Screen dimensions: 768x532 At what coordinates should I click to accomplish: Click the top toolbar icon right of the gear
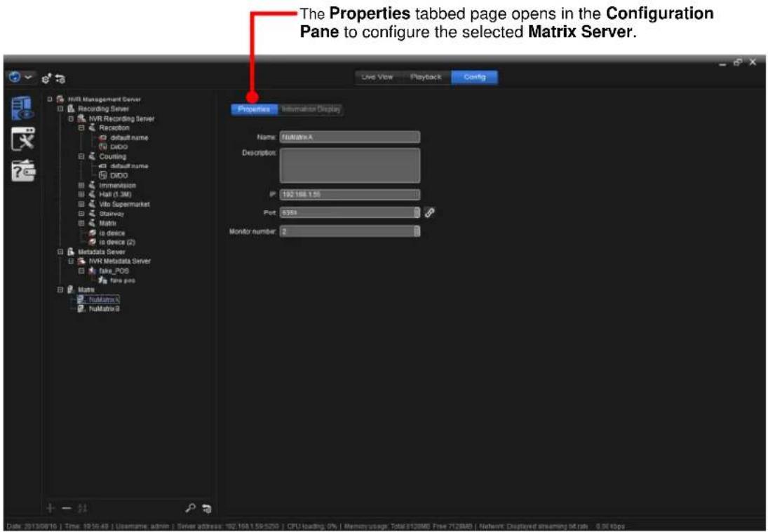point(60,79)
